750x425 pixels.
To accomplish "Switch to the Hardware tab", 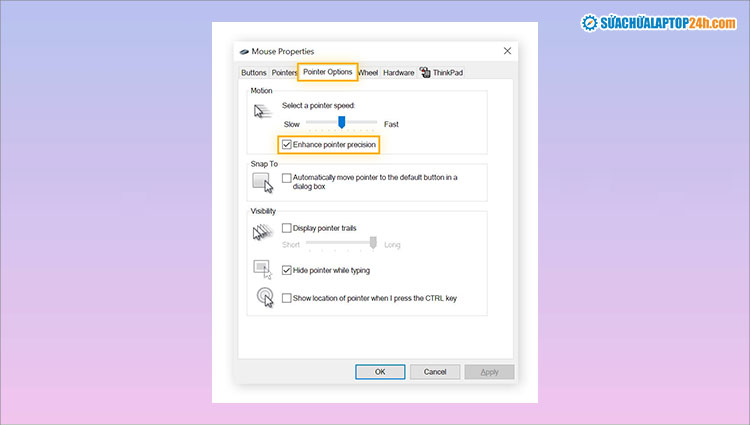I will (398, 73).
